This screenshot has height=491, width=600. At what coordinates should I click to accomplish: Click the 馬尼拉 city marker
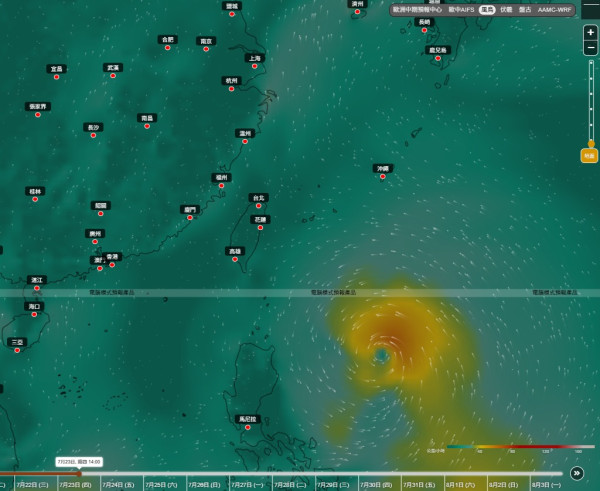(248, 427)
